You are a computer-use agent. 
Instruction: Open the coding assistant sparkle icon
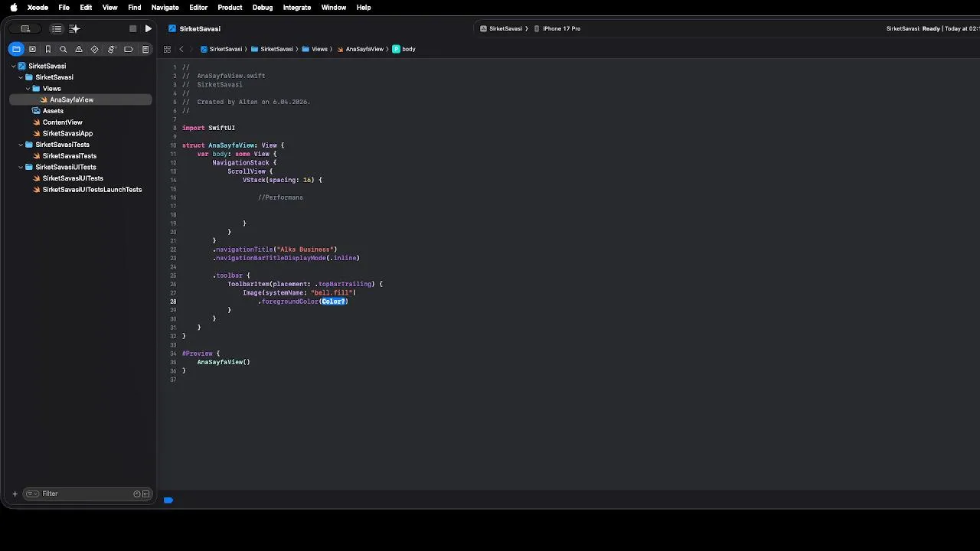[74, 28]
